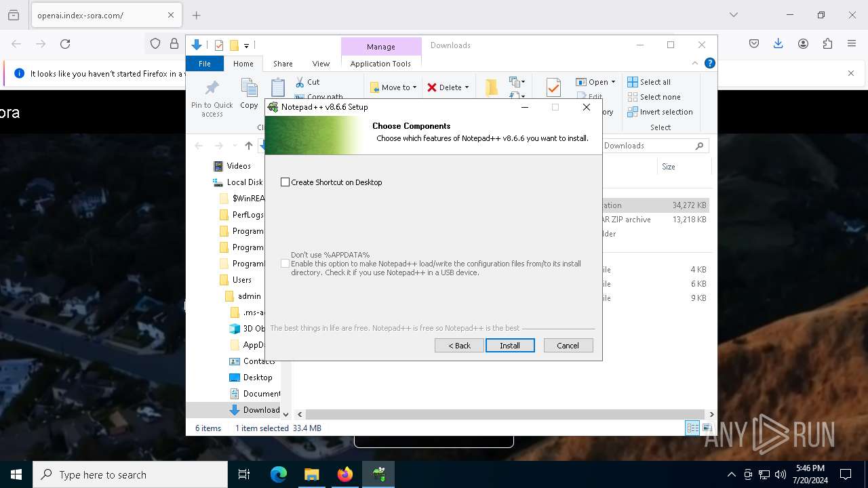The width and height of the screenshot is (868, 488).
Task: Click the New folder icon
Action: [x=492, y=87]
